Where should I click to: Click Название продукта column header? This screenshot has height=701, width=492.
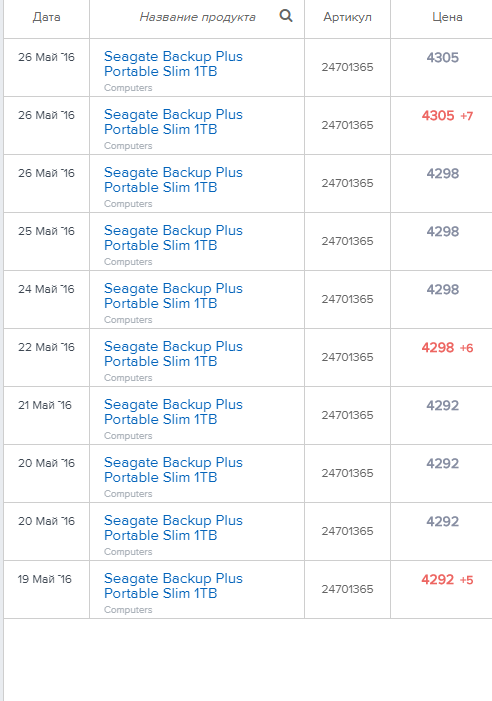(198, 17)
